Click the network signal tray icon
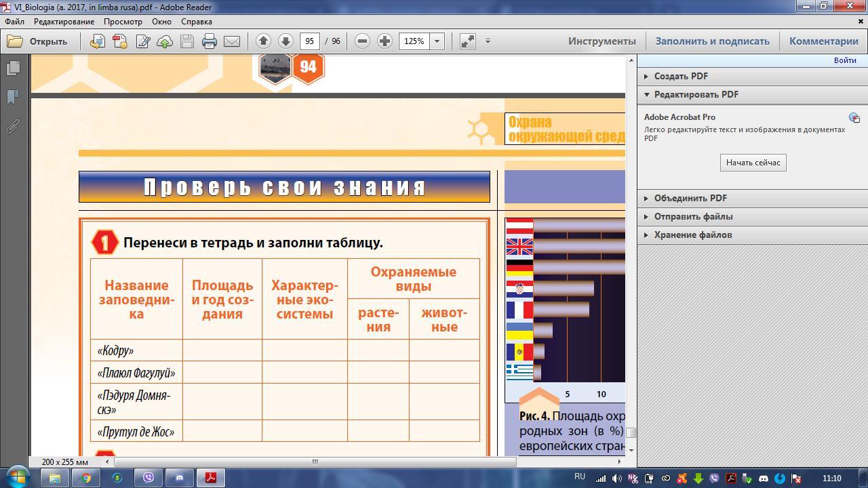The width and height of the screenshot is (868, 488). (x=601, y=479)
